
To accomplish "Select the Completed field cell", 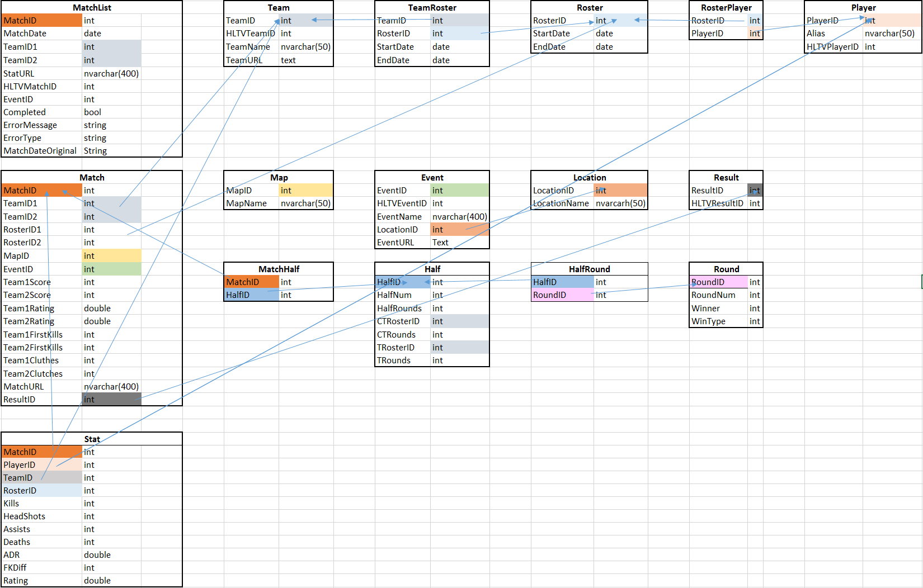I will [42, 112].
